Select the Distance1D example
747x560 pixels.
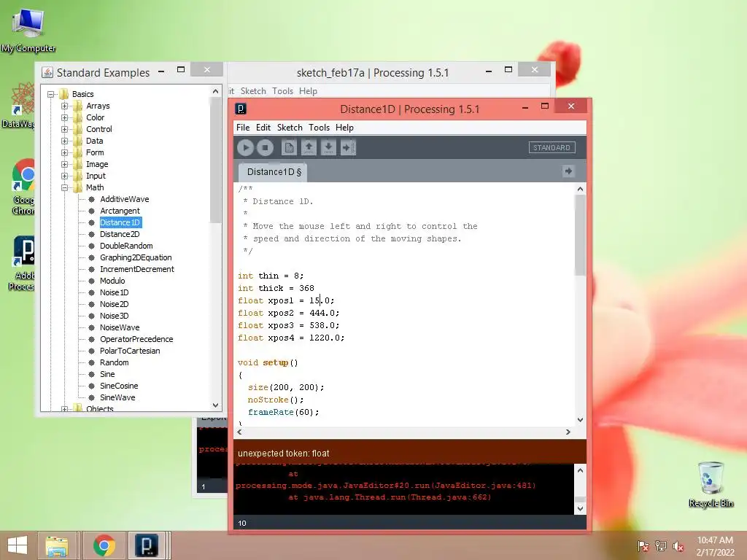pyautogui.click(x=120, y=222)
